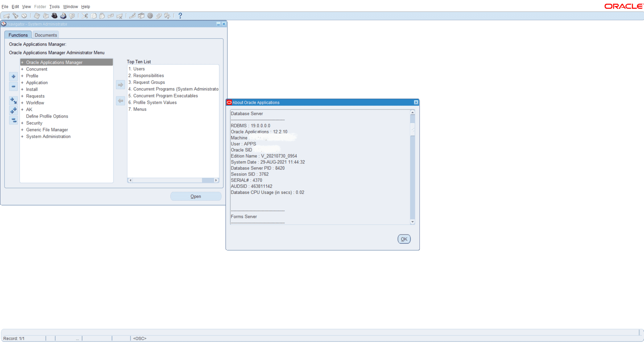Expand the Requests tree node
This screenshot has height=343, width=644.
tap(22, 96)
